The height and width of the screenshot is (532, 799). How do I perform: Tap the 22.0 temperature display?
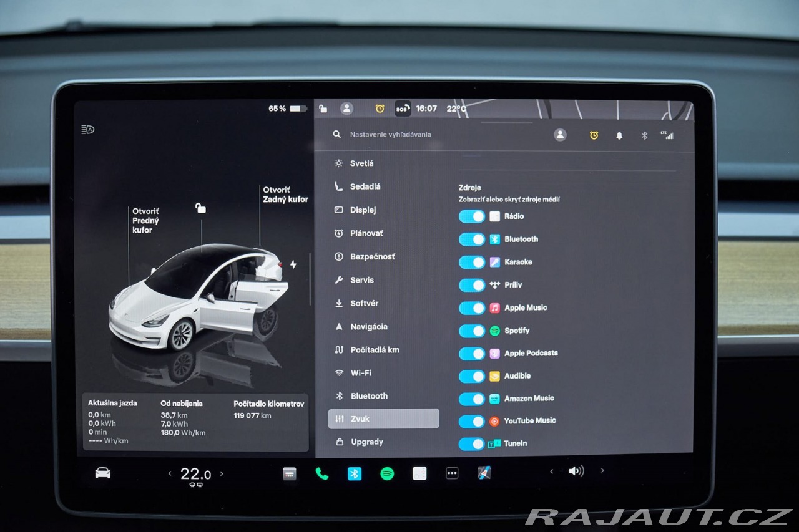(x=195, y=474)
